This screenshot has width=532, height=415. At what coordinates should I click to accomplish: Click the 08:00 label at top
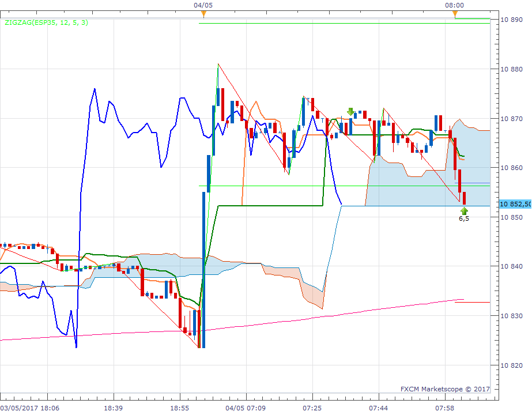coord(455,5)
